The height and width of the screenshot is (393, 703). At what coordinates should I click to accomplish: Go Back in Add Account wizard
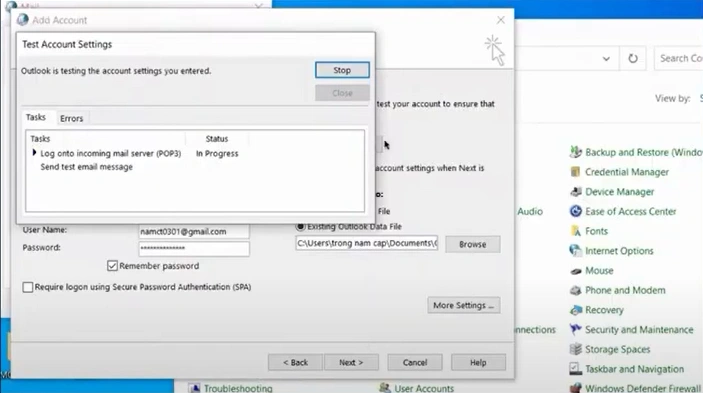click(295, 363)
